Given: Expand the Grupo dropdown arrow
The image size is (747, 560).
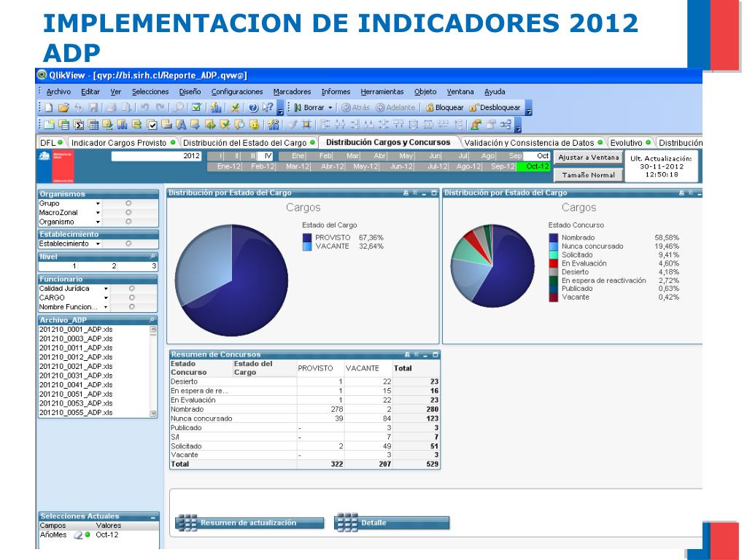Looking at the screenshot, I should pyautogui.click(x=98, y=204).
